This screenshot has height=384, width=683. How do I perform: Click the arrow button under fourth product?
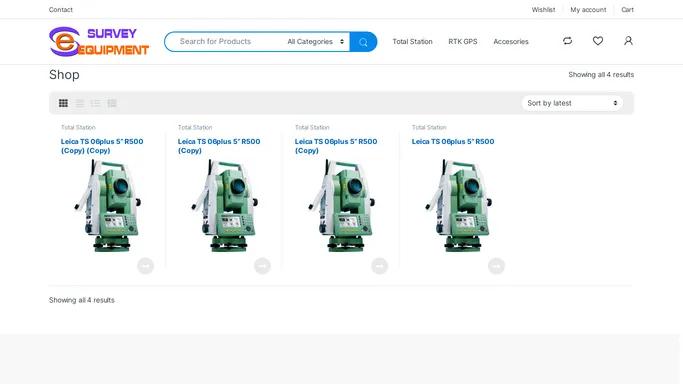(496, 266)
